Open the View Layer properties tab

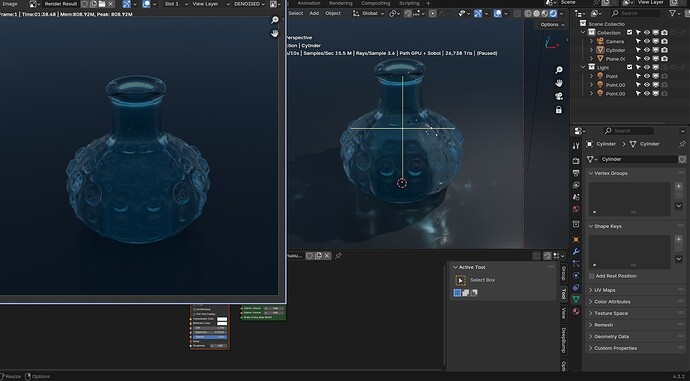coord(576,185)
